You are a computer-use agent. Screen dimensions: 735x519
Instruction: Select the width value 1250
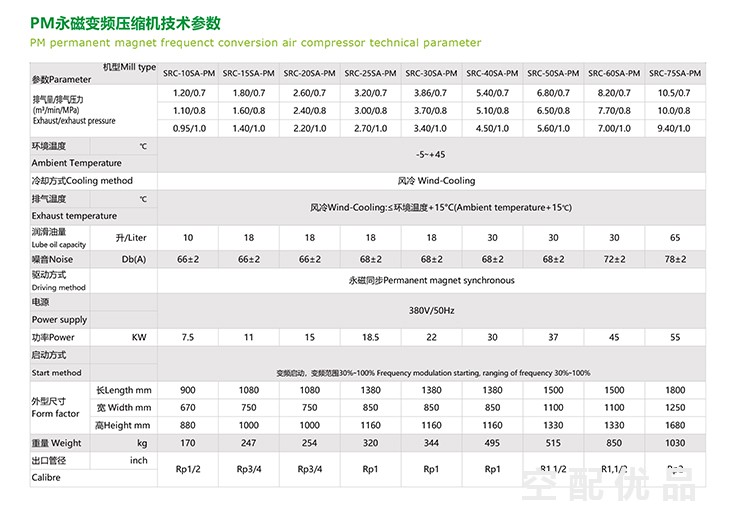point(675,408)
